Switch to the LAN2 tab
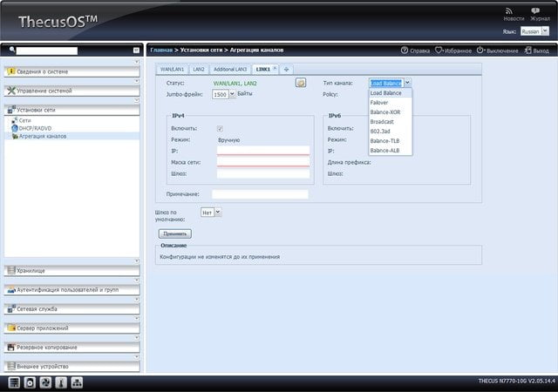 tap(199, 70)
